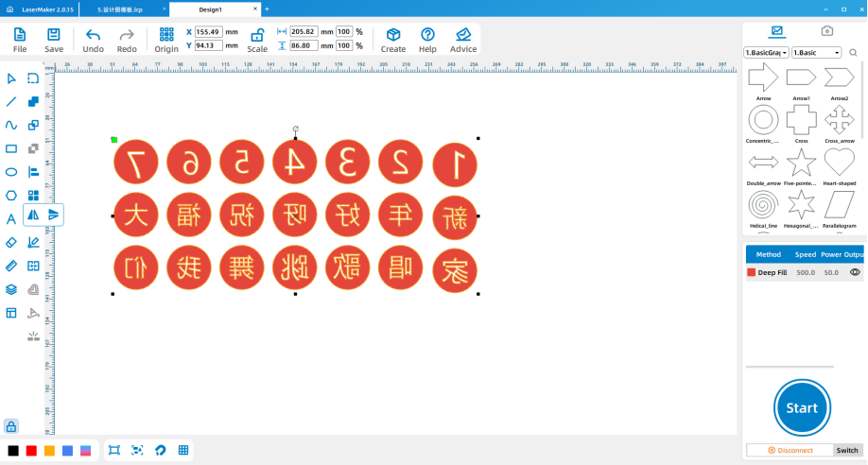868x465 pixels.
Task: Open the camera panel tab
Action: (827, 31)
